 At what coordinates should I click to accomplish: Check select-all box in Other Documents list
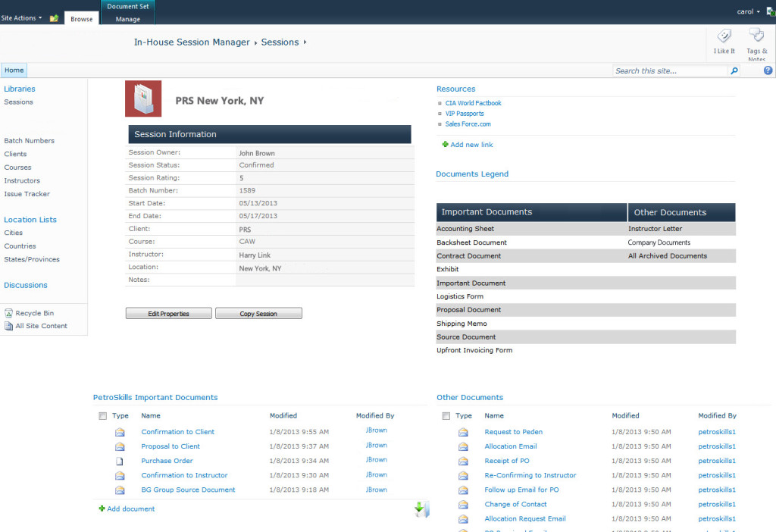click(446, 416)
